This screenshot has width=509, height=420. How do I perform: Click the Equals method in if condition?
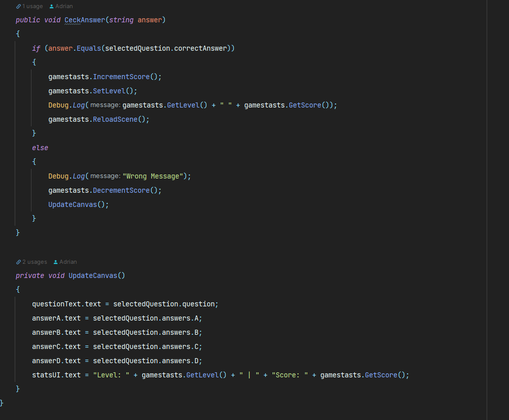(x=89, y=48)
